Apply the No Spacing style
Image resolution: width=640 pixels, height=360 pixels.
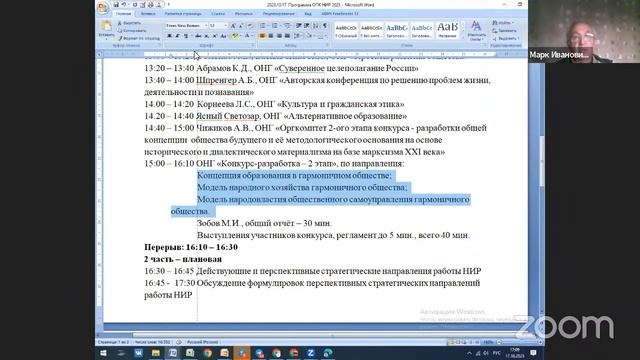pos(371,31)
